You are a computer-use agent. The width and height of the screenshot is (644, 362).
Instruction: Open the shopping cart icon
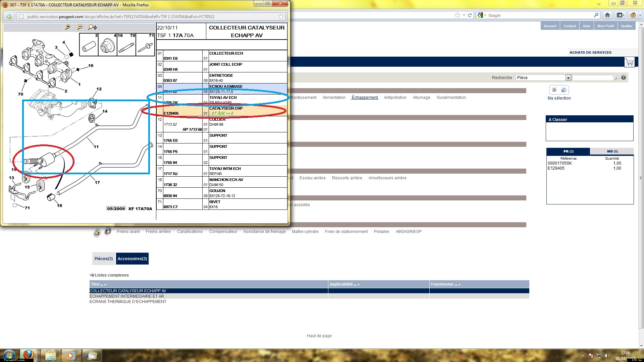coord(629,62)
